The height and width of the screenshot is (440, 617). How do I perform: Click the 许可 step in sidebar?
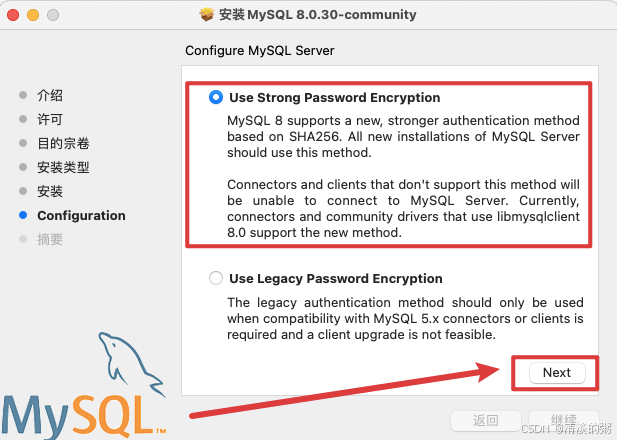tap(50, 119)
